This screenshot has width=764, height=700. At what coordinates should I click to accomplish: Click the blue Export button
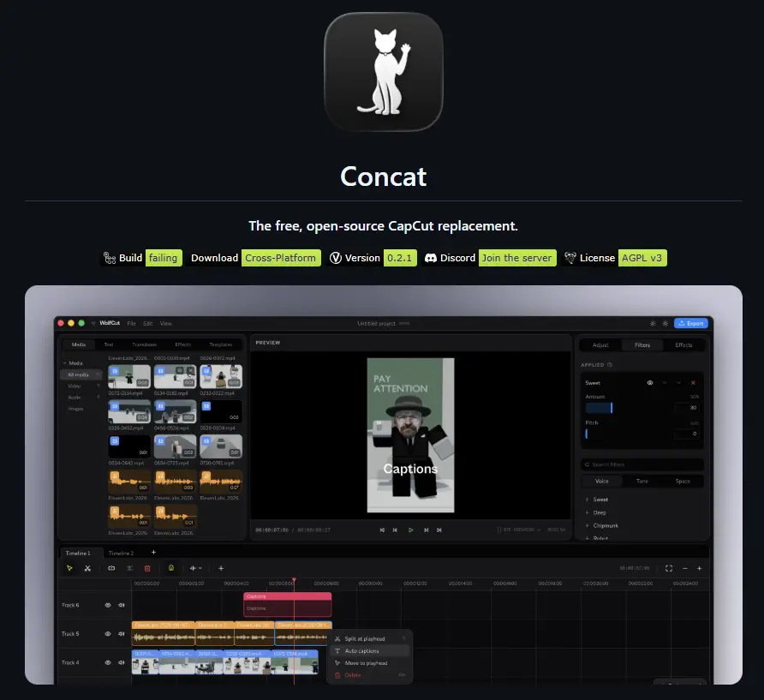[691, 323]
